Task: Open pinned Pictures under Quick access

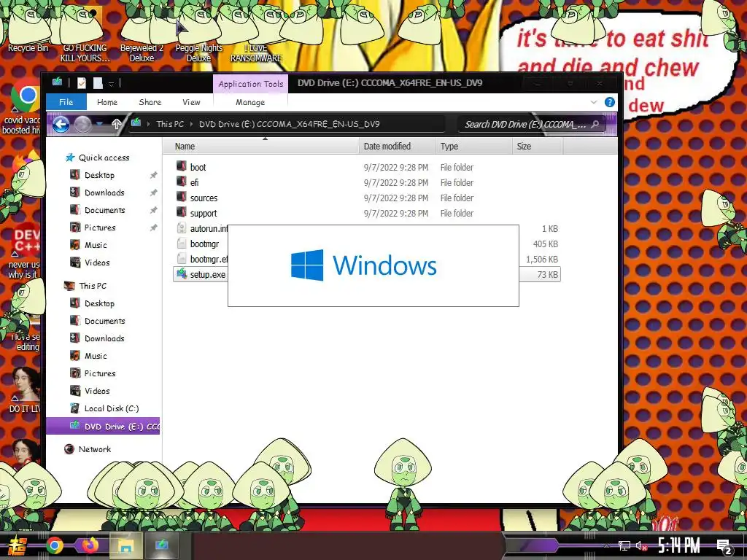Action: click(99, 227)
